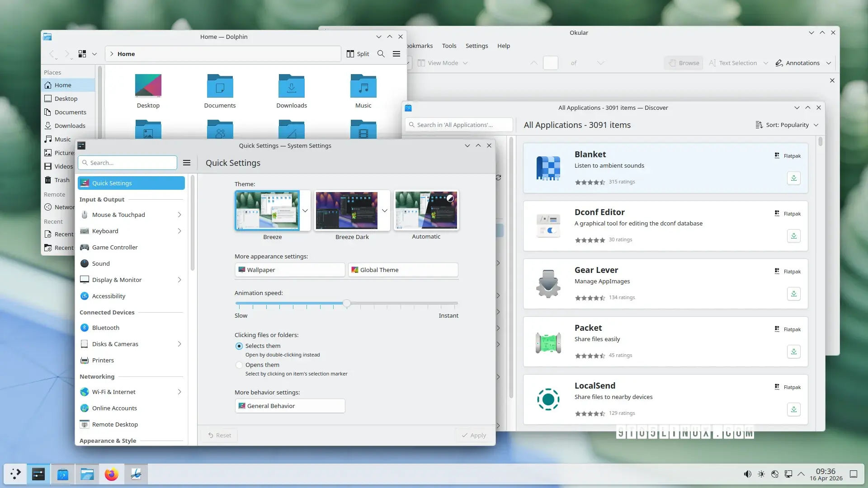The width and height of the screenshot is (868, 488).
Task: Open the Sort: Popularity dropdown
Action: [787, 125]
